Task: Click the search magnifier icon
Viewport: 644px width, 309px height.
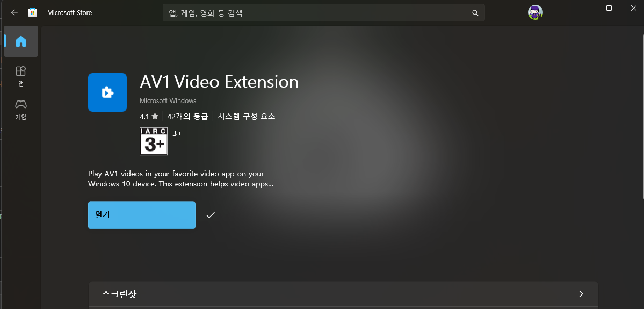Action: tap(475, 13)
